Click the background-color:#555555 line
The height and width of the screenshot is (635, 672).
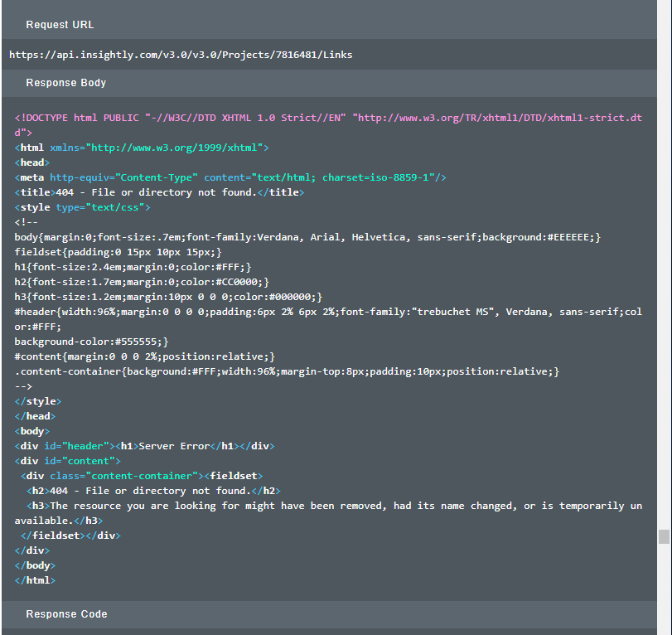91,342
